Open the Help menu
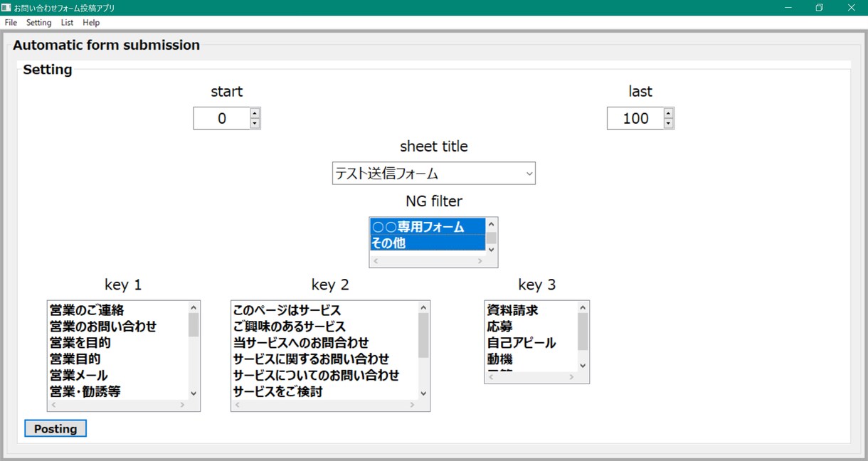 pos(91,23)
